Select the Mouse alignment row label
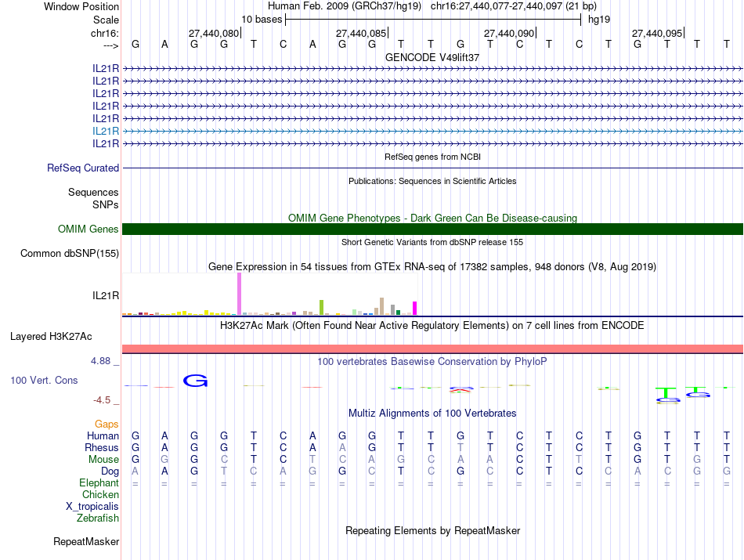This screenshot has height=560, width=744. pyautogui.click(x=103, y=460)
